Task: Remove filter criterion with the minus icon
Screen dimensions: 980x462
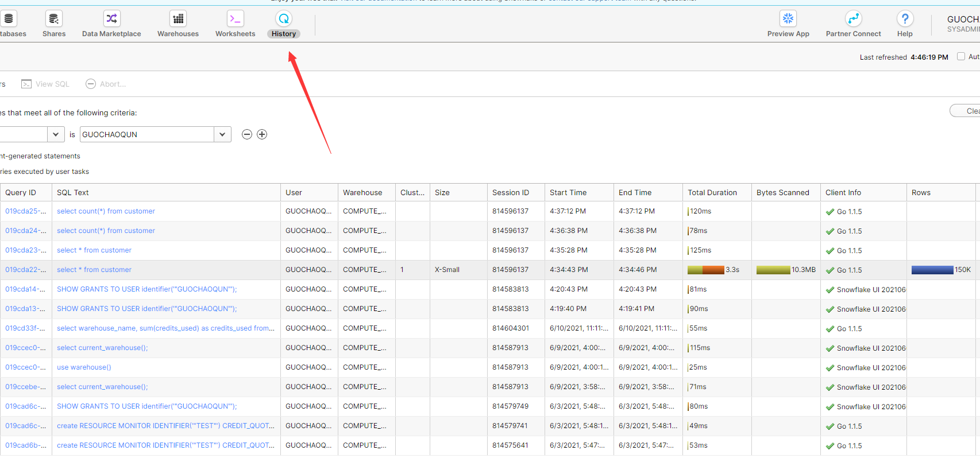Action: (x=247, y=134)
